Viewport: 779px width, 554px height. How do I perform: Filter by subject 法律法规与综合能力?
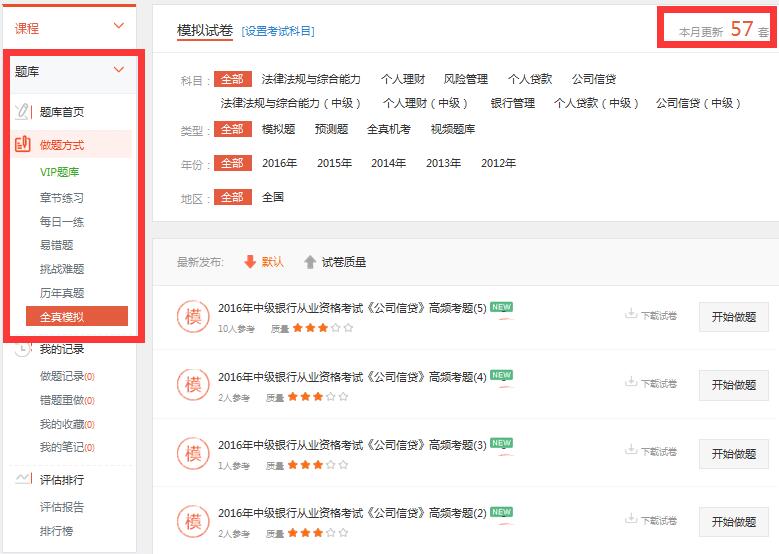tap(311, 79)
